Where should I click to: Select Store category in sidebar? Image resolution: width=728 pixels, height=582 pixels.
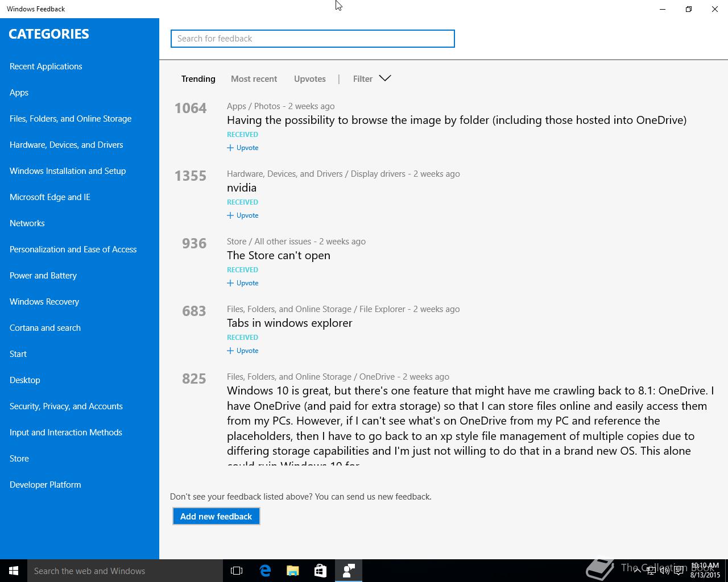pos(19,459)
